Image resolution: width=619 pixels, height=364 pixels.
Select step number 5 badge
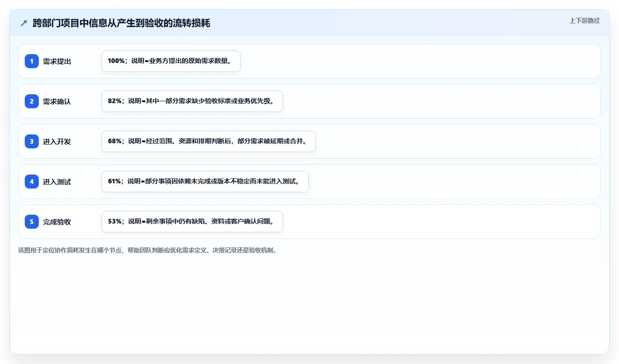point(32,222)
